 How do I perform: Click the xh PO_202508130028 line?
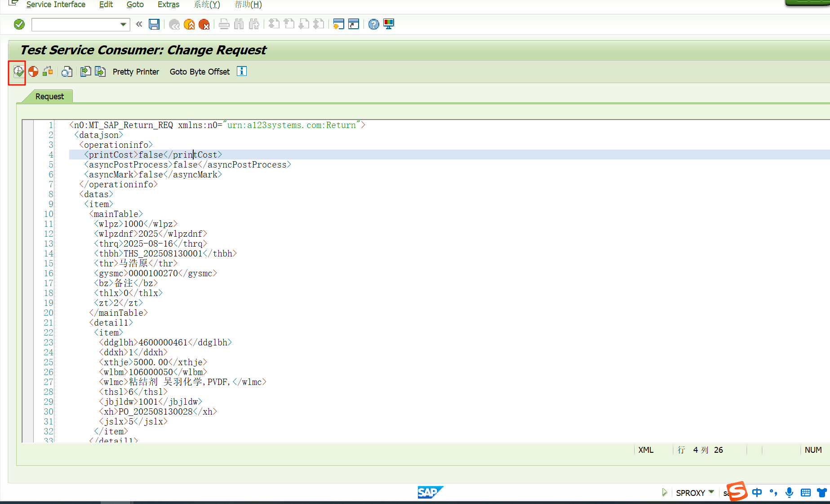click(158, 412)
